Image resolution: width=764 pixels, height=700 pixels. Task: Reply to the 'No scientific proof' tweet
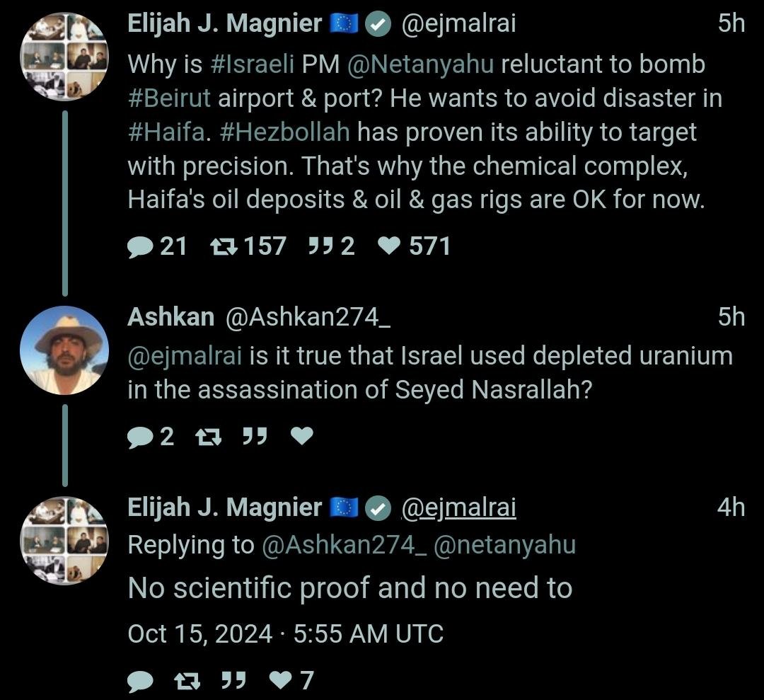[141, 681]
